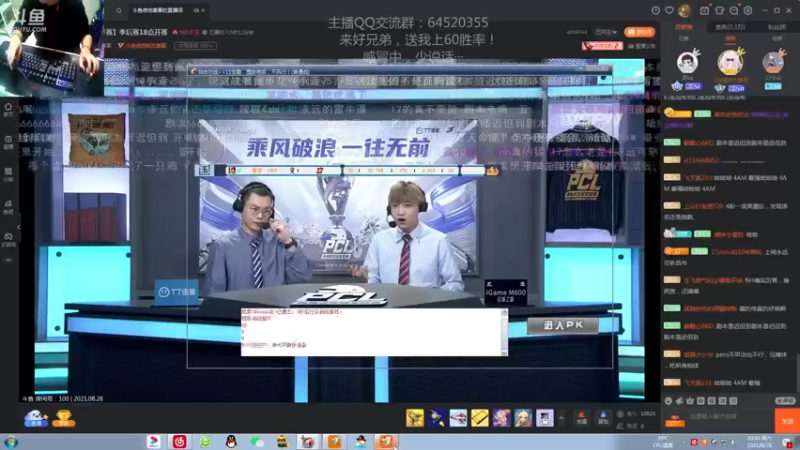The width and height of the screenshot is (800, 450).
Task: Open the WeChat icon in taskbar
Action: pyautogui.click(x=257, y=442)
